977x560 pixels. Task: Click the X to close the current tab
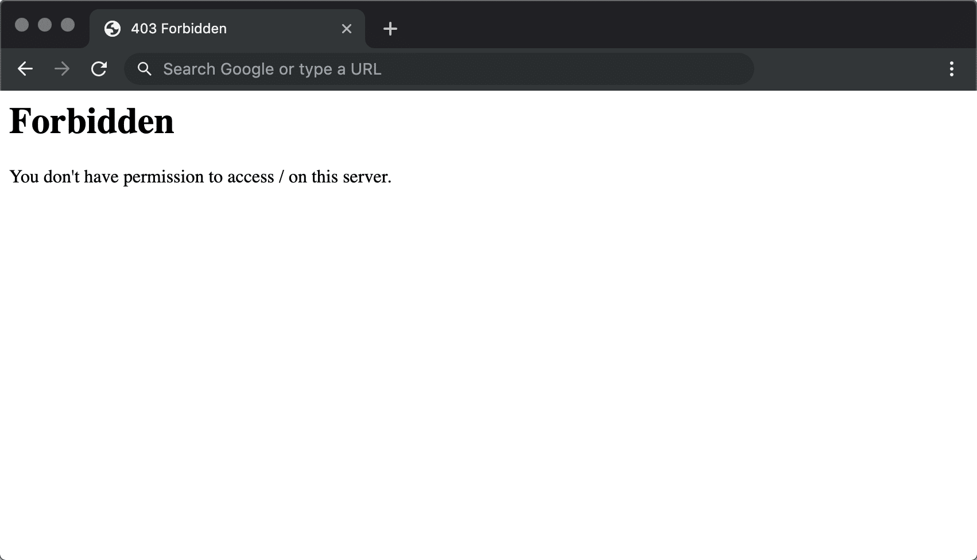346,29
